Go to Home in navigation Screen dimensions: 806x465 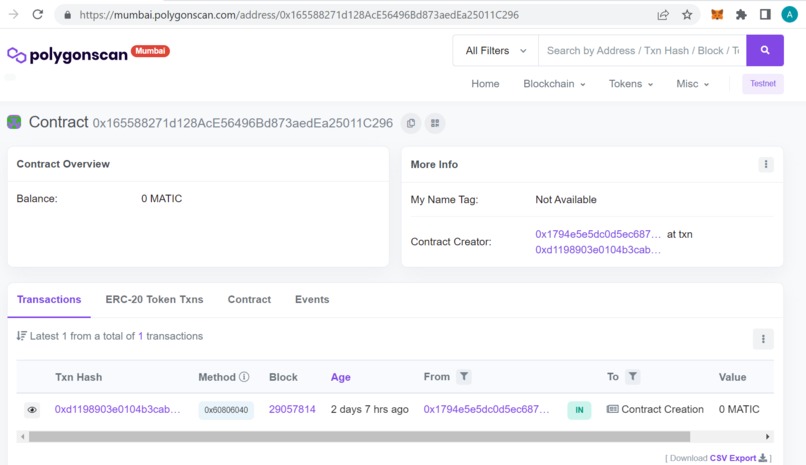[485, 84]
